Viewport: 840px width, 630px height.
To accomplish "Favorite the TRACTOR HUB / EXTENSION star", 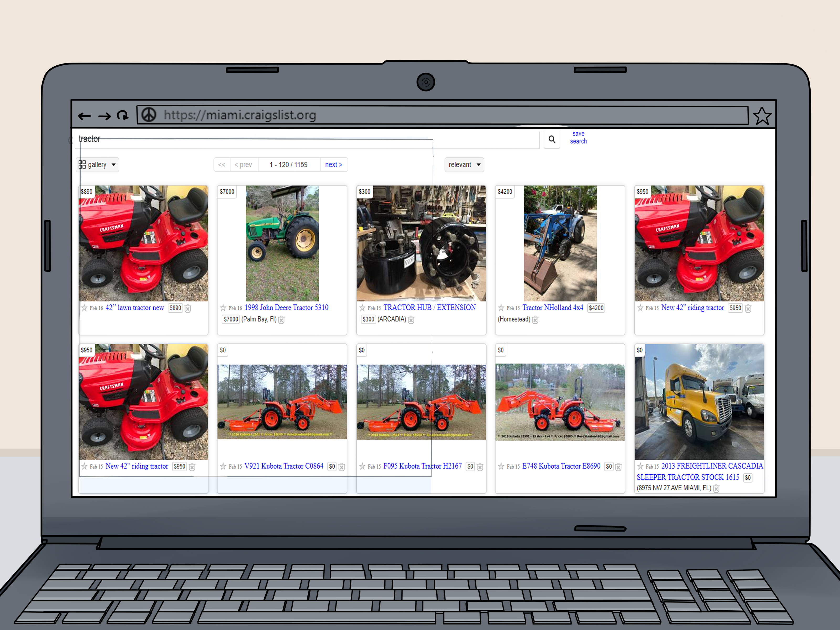I will [x=362, y=308].
